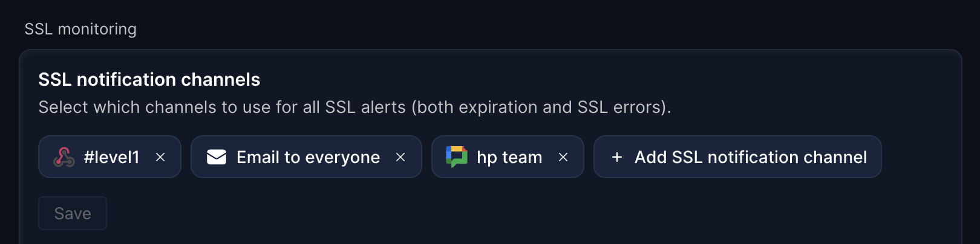Click the Google Chat icon for hp team
Viewport: 980px width, 244px height.
click(457, 157)
